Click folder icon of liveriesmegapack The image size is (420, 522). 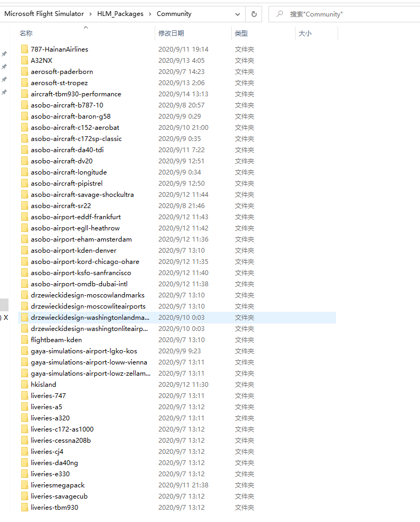[24, 485]
